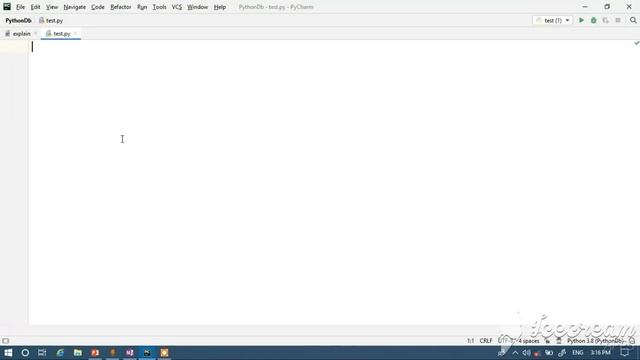The height and width of the screenshot is (360, 640).
Task: Open Python 3.8 (PythonDb) interpreter selector
Action: [595, 341]
